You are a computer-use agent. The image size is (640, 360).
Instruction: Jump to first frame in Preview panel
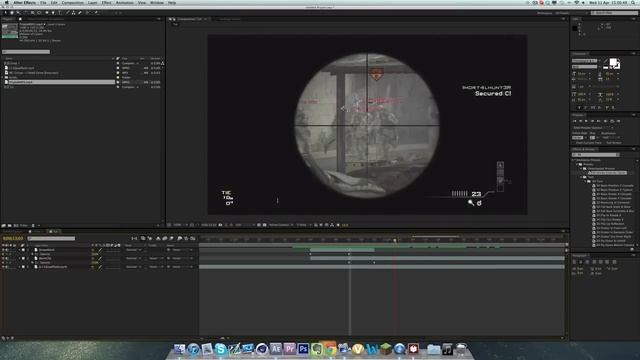tap(575, 121)
